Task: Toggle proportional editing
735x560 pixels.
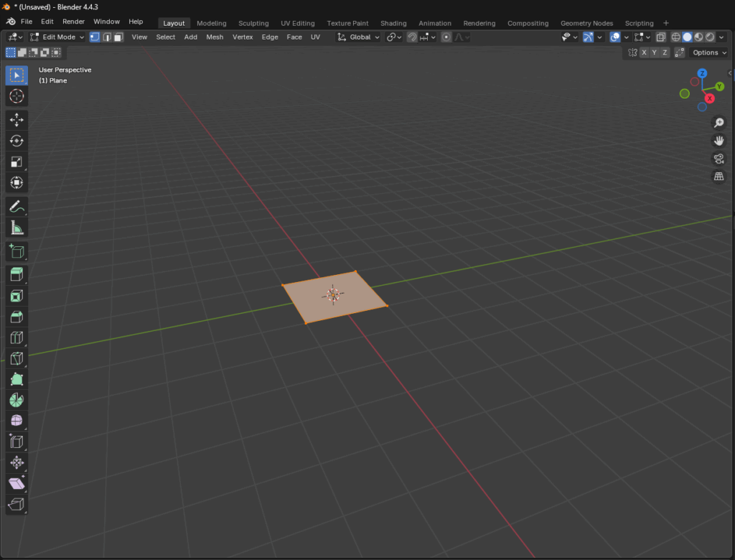Action: (446, 37)
